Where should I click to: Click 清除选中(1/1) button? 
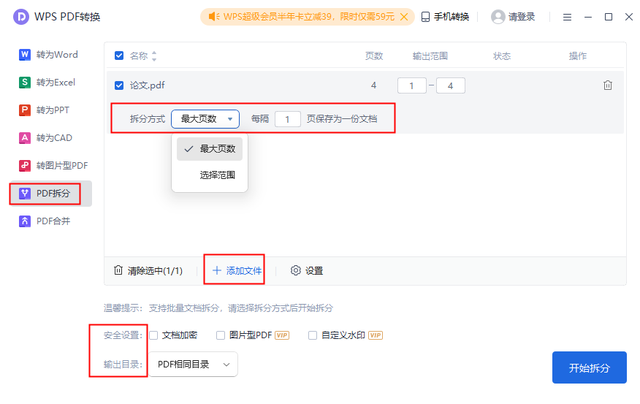[x=148, y=271]
